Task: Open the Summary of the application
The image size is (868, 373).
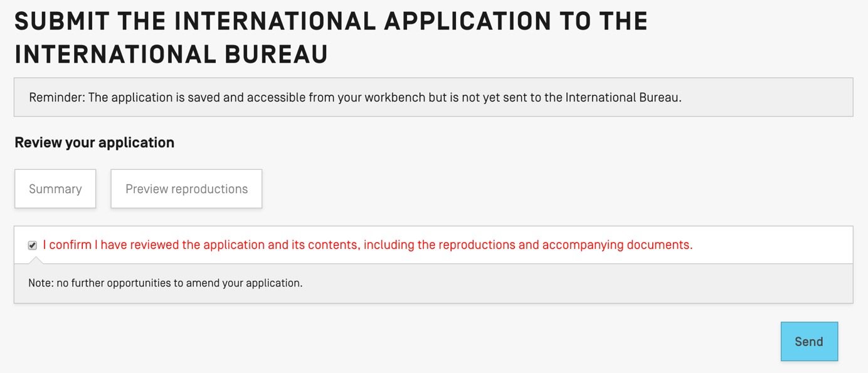Action: [55, 189]
